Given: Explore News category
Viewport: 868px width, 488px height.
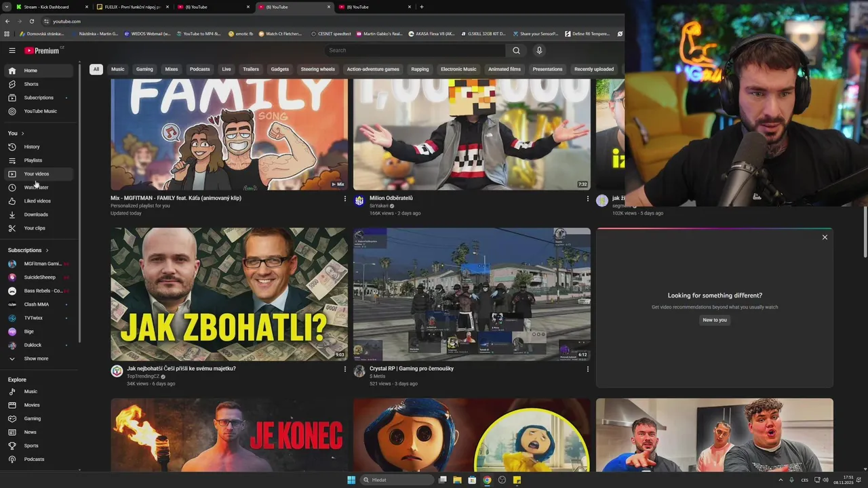Looking at the screenshot, I should [x=39, y=432].
